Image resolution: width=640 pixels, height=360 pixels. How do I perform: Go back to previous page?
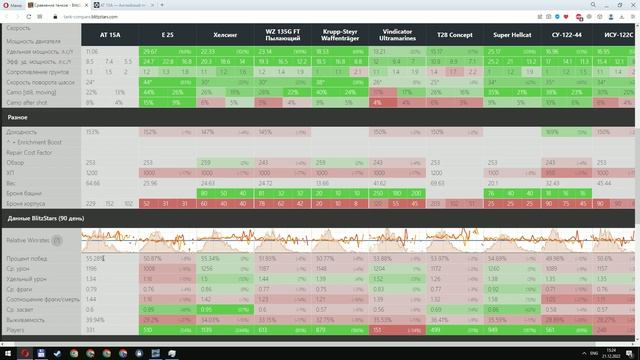point(7,17)
